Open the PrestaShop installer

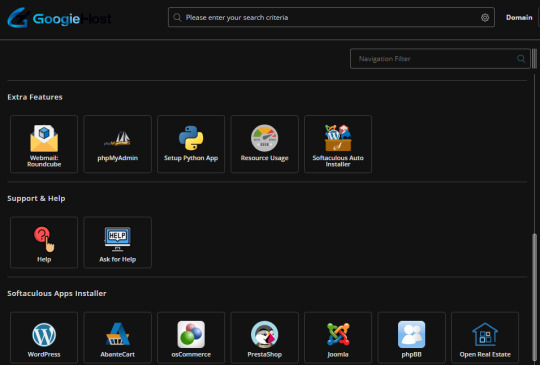click(x=264, y=338)
